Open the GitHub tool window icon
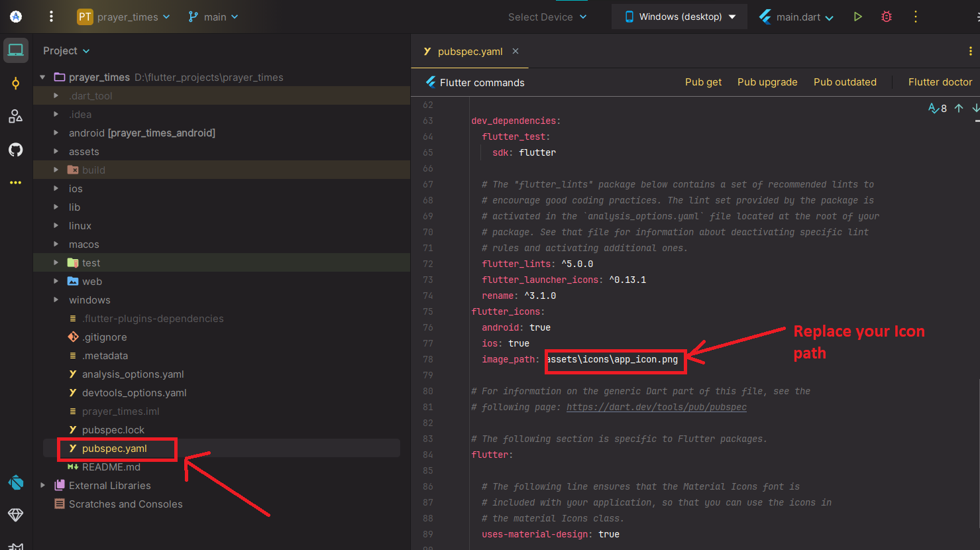Image resolution: width=980 pixels, height=550 pixels. pyautogui.click(x=15, y=150)
